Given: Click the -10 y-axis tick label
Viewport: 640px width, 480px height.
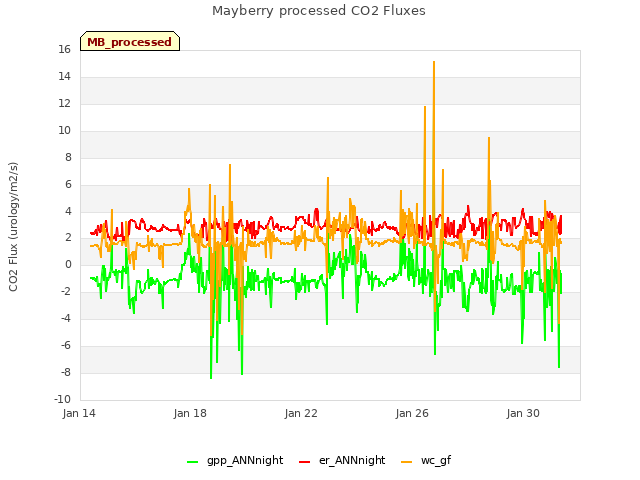Looking at the screenshot, I should [62, 400].
